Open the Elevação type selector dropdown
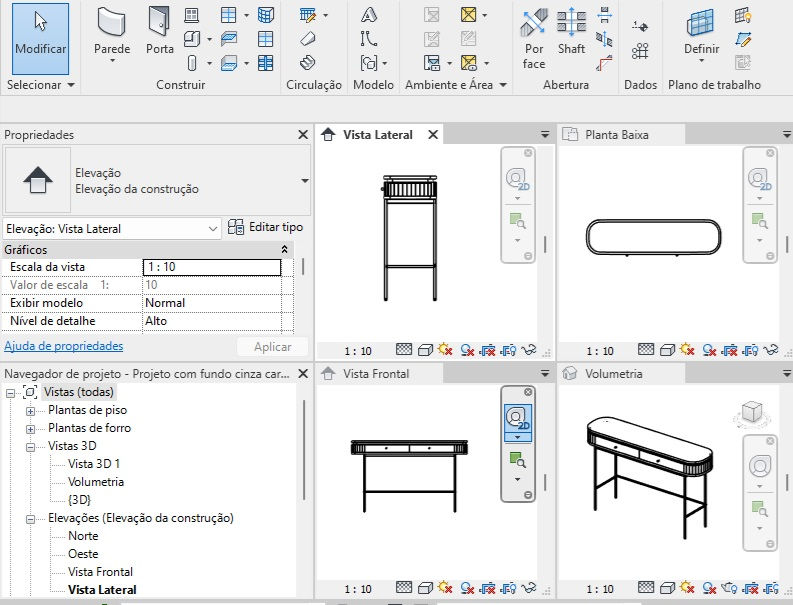Image resolution: width=793 pixels, height=605 pixels. click(x=304, y=181)
